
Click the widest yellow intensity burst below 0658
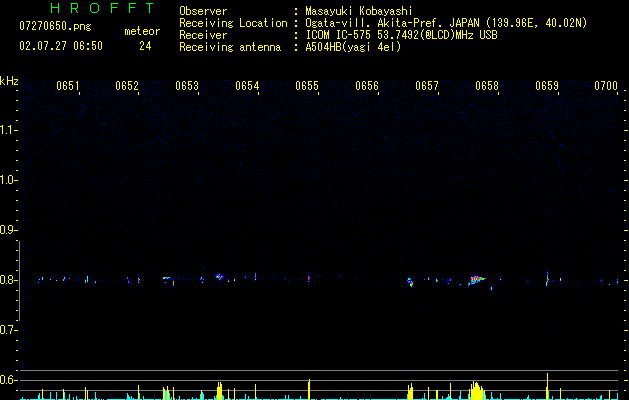[x=477, y=391]
